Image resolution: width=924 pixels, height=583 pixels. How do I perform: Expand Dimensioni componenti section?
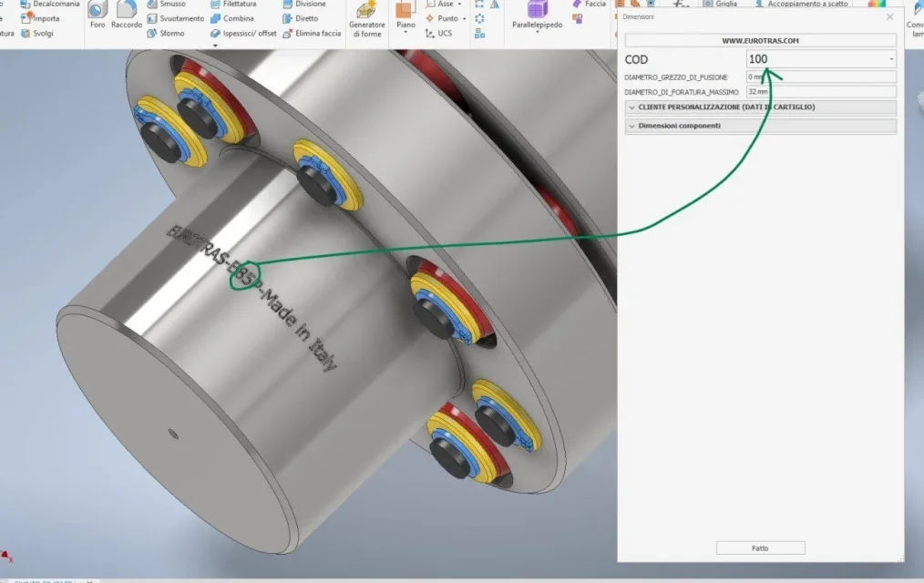(x=761, y=126)
